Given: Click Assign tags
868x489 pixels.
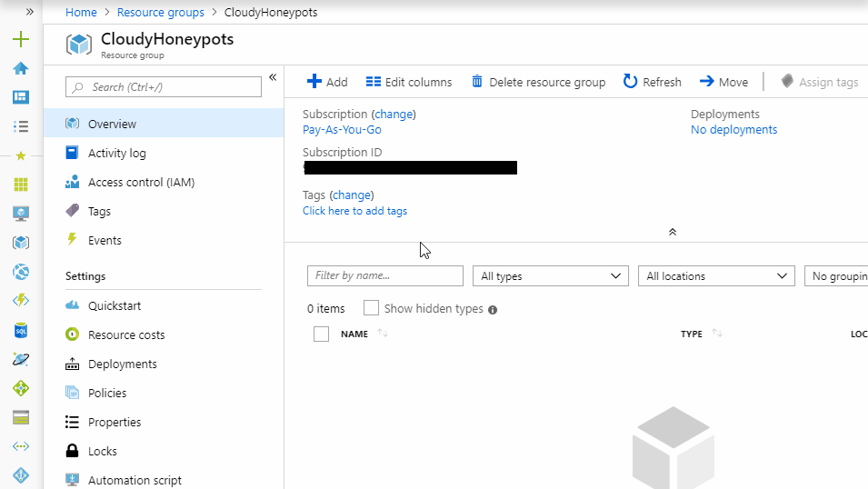Looking at the screenshot, I should point(820,82).
